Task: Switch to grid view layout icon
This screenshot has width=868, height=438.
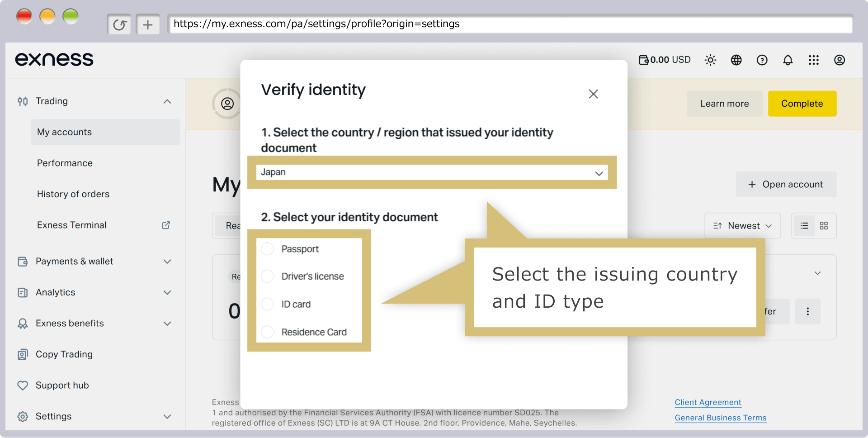Action: click(x=824, y=225)
